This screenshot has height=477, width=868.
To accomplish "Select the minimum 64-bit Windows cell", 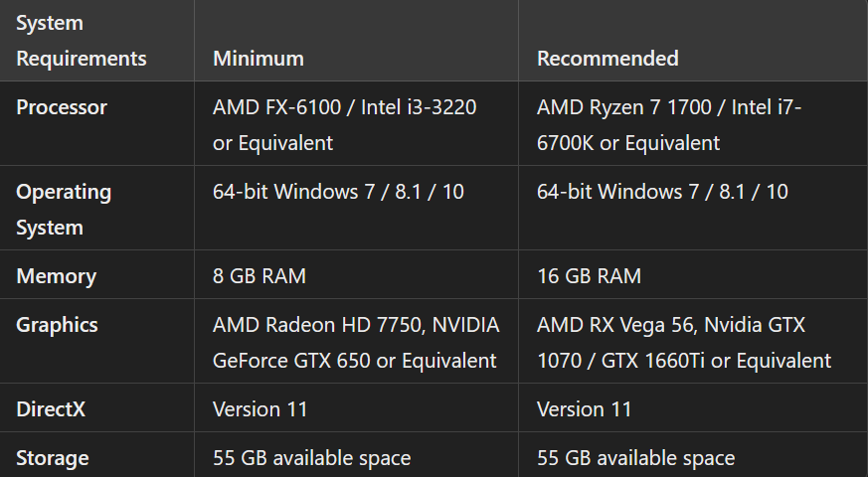I will pyautogui.click(x=338, y=192).
